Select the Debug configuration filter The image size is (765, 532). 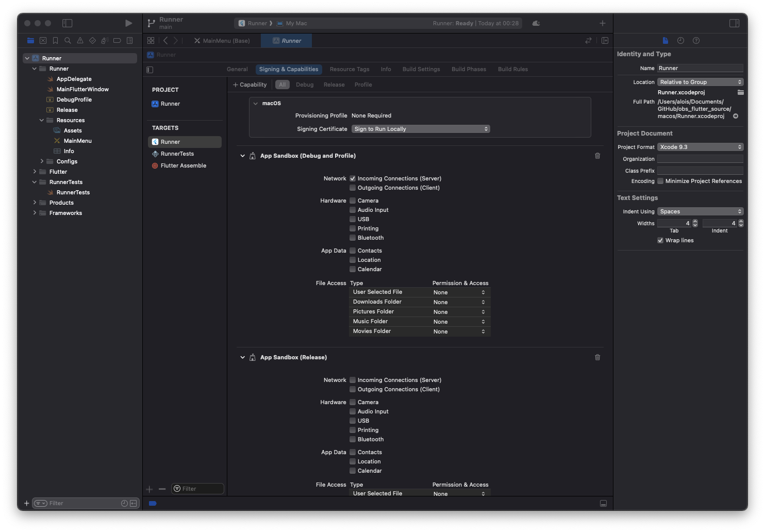pyautogui.click(x=305, y=85)
